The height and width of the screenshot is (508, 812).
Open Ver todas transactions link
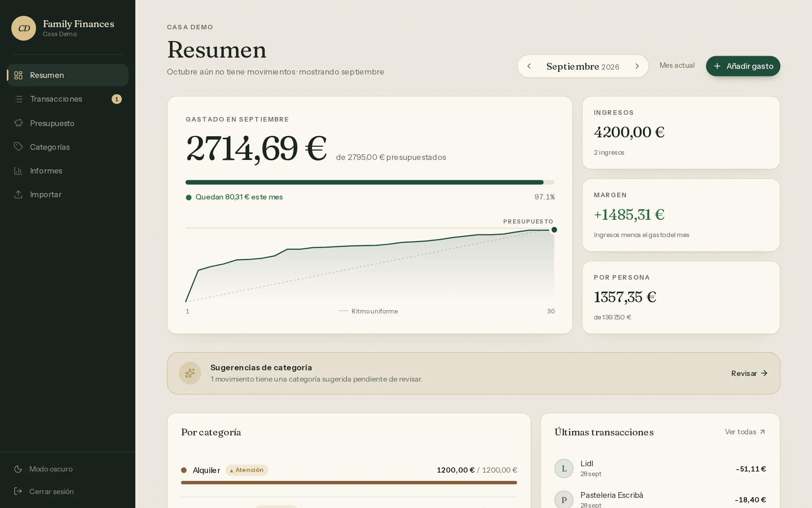click(x=745, y=432)
